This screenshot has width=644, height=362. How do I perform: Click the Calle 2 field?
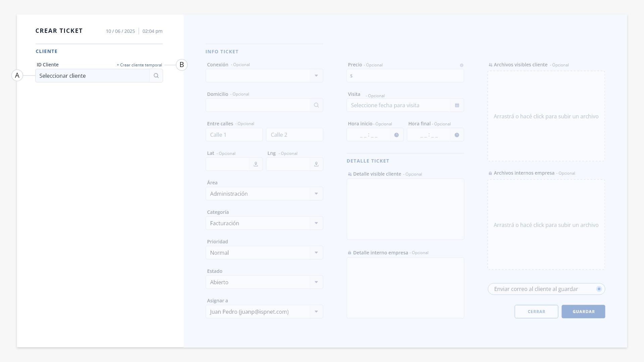click(x=294, y=135)
